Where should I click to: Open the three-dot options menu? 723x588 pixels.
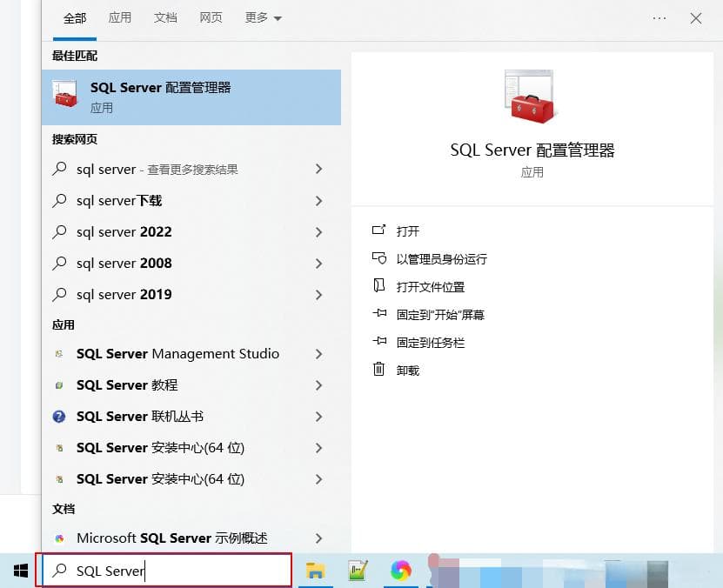(x=659, y=18)
